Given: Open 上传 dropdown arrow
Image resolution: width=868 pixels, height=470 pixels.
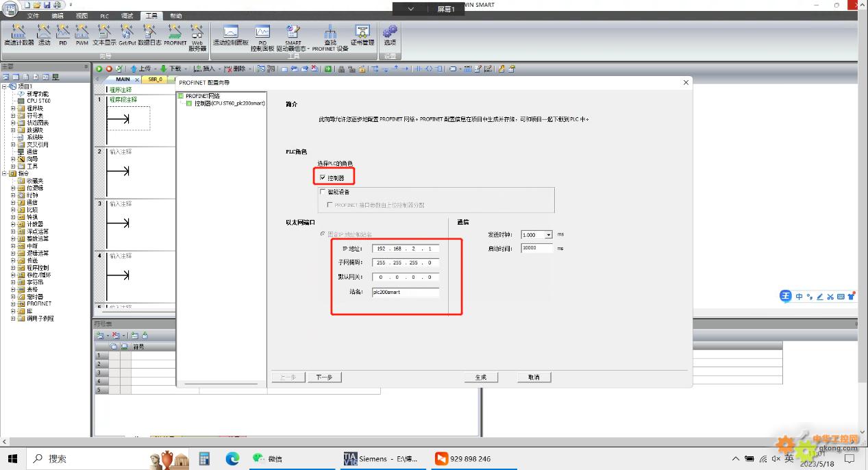Looking at the screenshot, I should pos(155,69).
